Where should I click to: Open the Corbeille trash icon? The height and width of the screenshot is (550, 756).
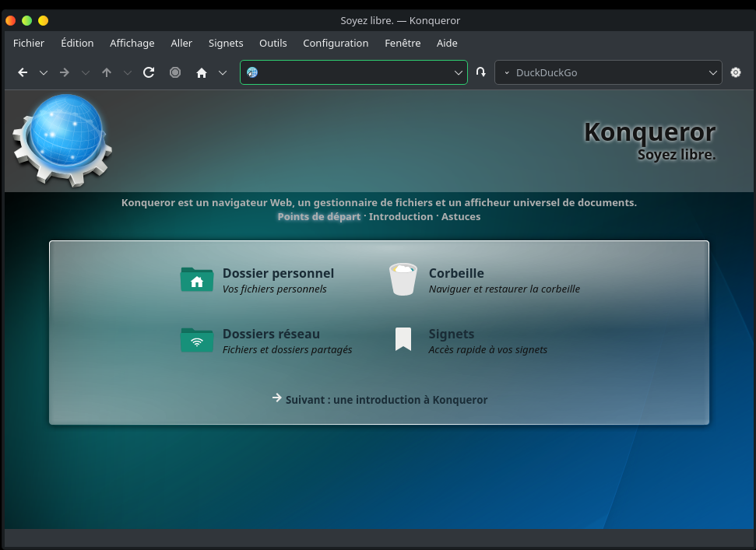[x=403, y=280]
